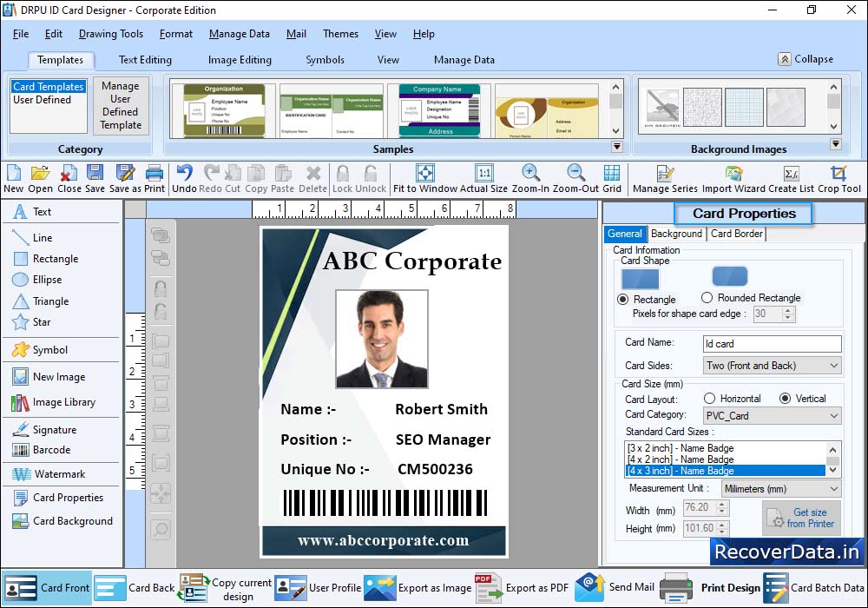Open the Card Sides dropdown
Viewport: 868px width, 608px height.
click(x=773, y=366)
